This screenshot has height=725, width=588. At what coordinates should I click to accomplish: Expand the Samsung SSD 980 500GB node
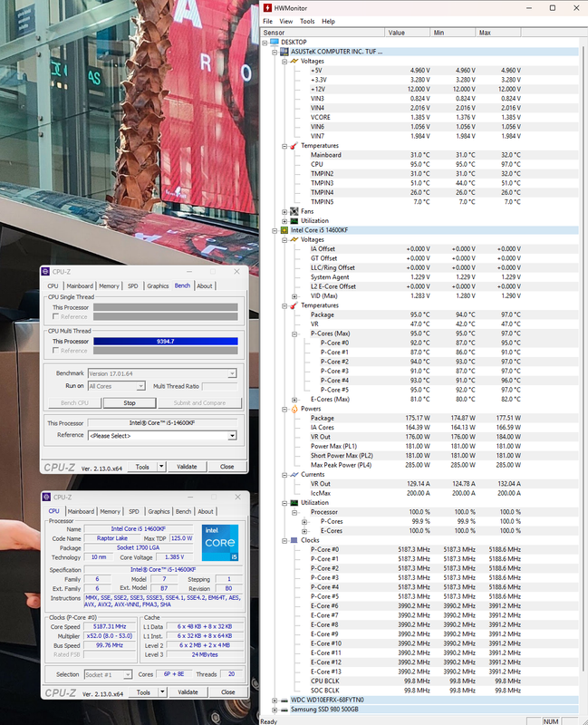tap(275, 710)
